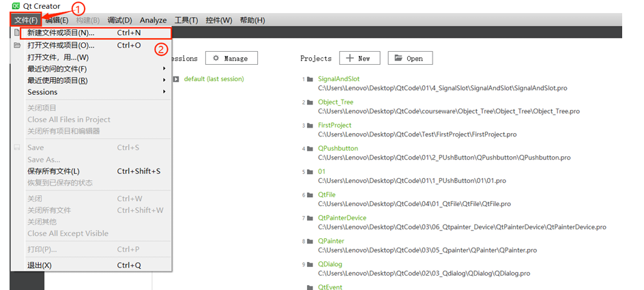Click the QDialog.pro file path
The image size is (644, 290).
tap(424, 274)
